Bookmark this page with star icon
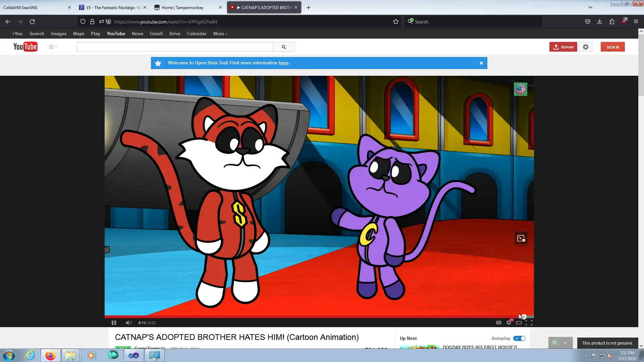This screenshot has width=644, height=362. (396, 22)
